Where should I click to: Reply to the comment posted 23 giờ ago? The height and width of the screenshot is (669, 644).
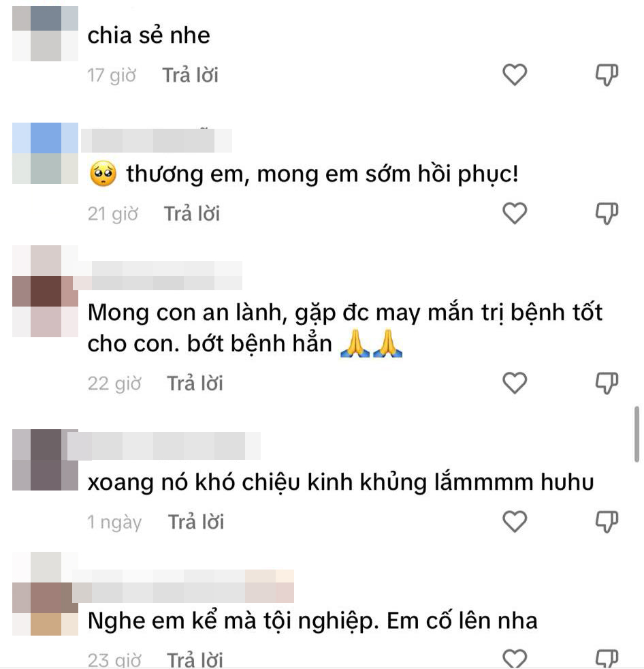195,659
